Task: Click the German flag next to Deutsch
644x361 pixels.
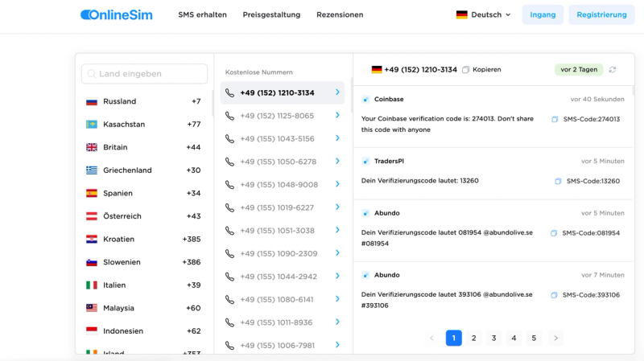Action: coord(461,14)
